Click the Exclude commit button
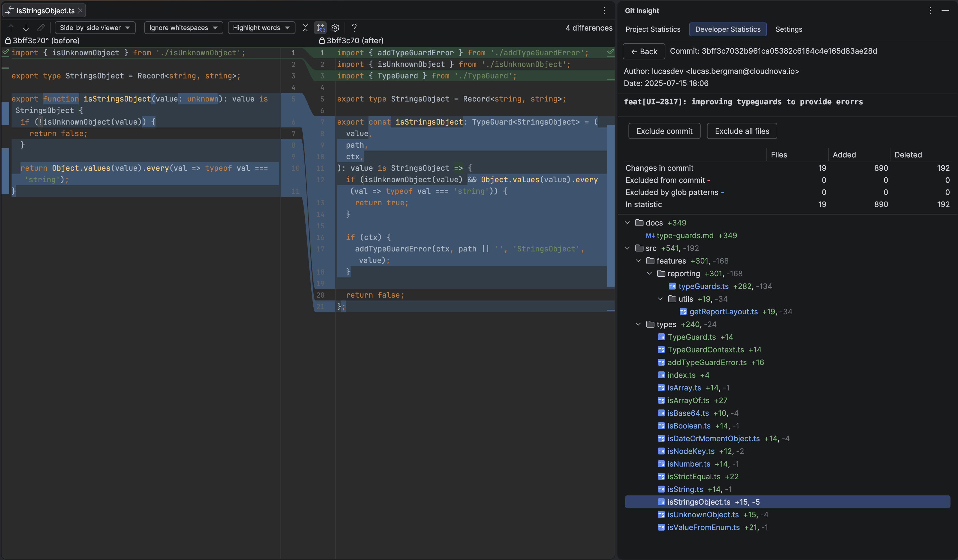The width and height of the screenshot is (958, 560). click(664, 131)
